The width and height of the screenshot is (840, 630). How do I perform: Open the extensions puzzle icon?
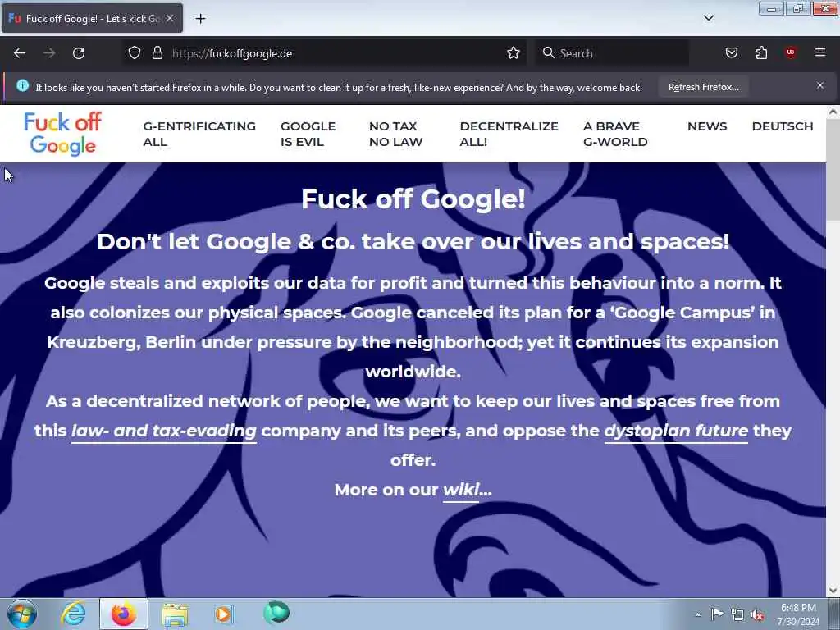point(761,53)
